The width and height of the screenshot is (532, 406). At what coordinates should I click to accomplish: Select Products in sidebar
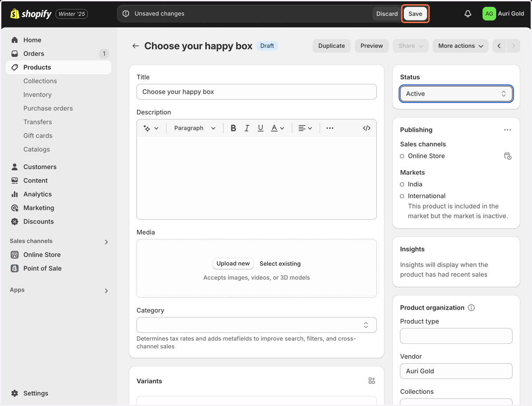[x=59, y=67]
